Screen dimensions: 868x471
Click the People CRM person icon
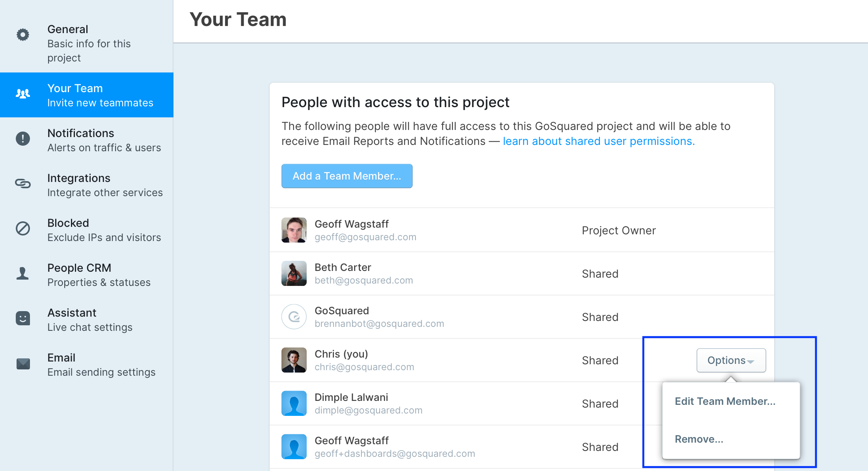23,273
